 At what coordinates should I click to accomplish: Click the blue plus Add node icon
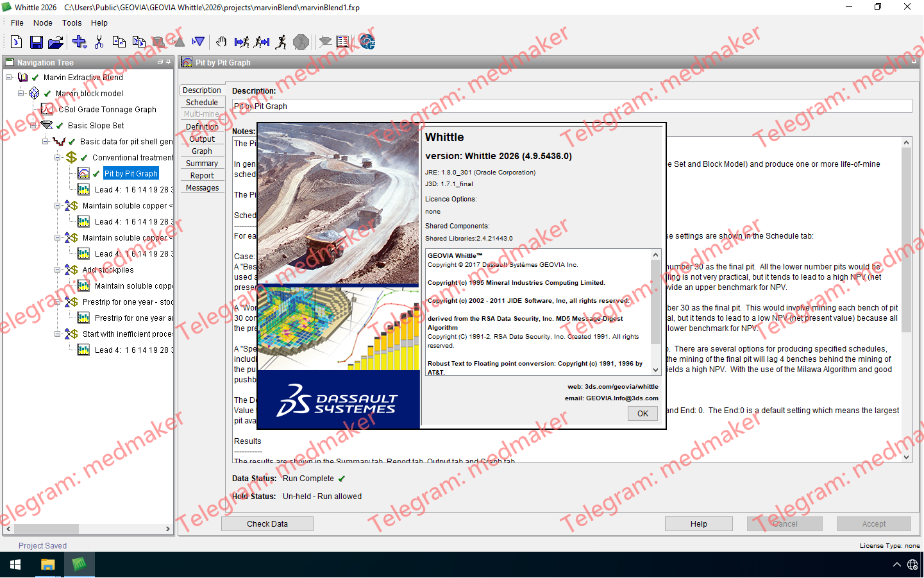[80, 42]
